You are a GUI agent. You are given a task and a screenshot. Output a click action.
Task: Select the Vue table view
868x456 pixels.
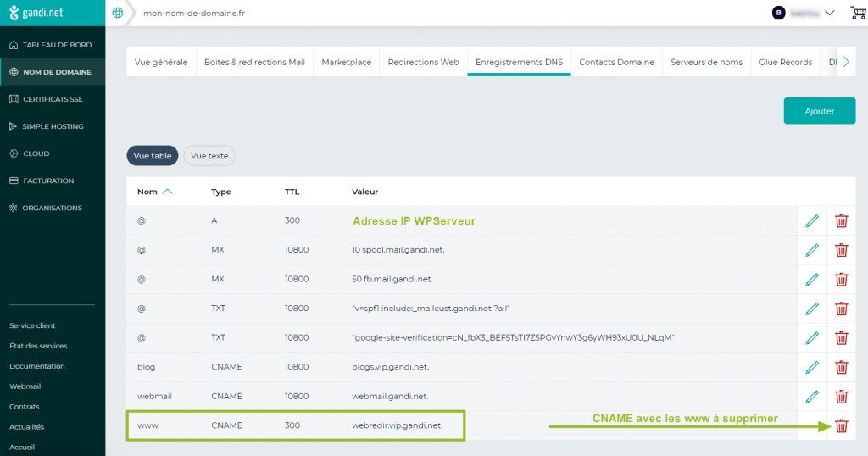[153, 156]
